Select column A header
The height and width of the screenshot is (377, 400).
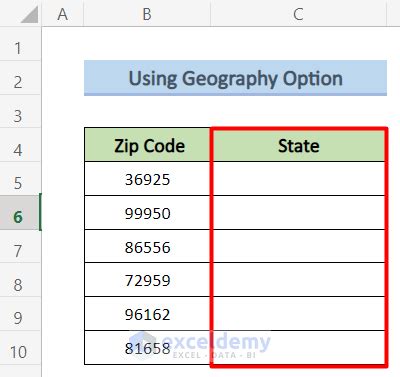coord(63,14)
